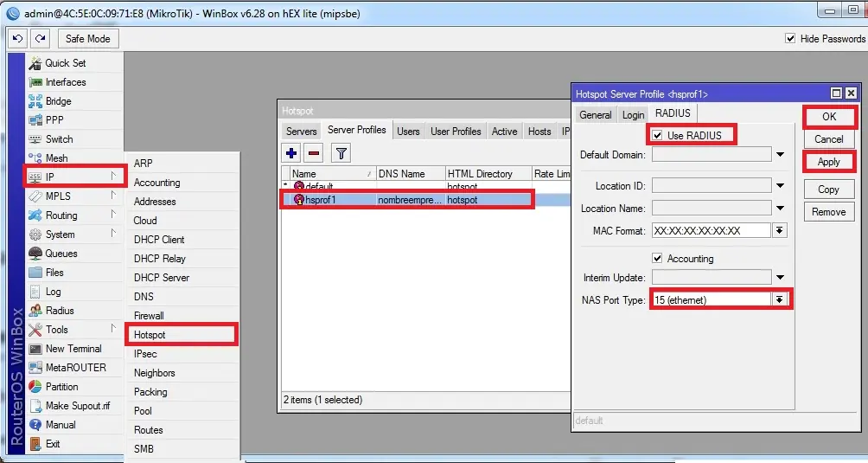Image resolution: width=868 pixels, height=463 pixels.
Task: Toggle the Safe Mode button
Action: (87, 39)
